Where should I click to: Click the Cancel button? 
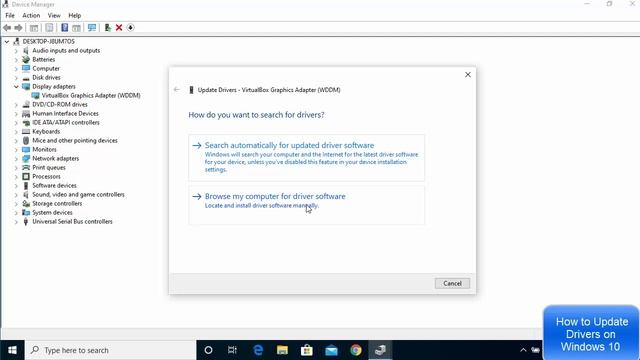[452, 283]
